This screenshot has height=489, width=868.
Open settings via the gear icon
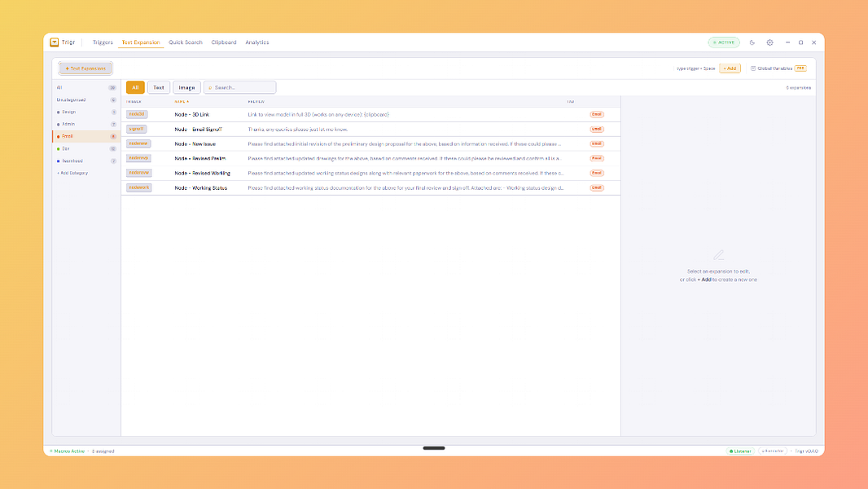coord(769,42)
